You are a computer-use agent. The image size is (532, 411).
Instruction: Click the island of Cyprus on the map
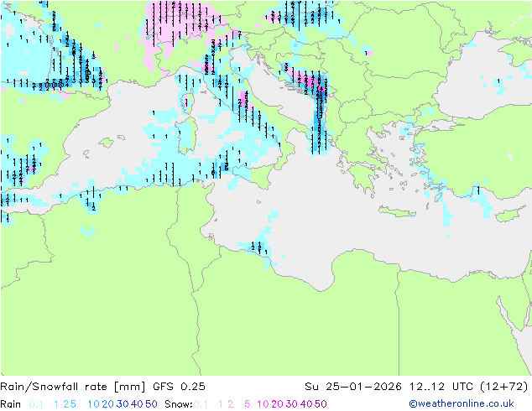(x=510, y=215)
